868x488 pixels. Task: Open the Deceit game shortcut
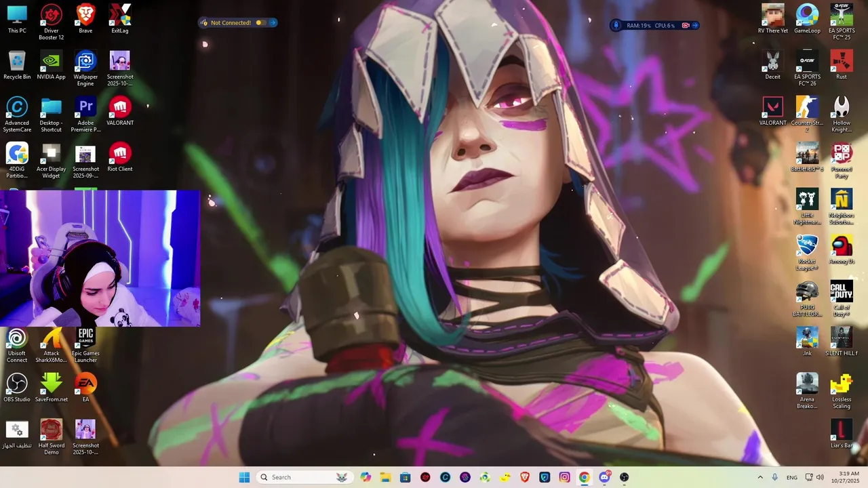pos(772,65)
